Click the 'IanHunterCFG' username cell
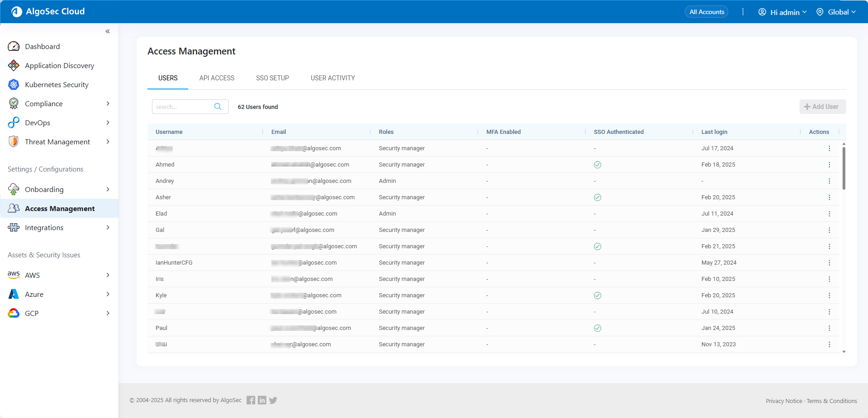This screenshot has width=868, height=418. point(174,263)
